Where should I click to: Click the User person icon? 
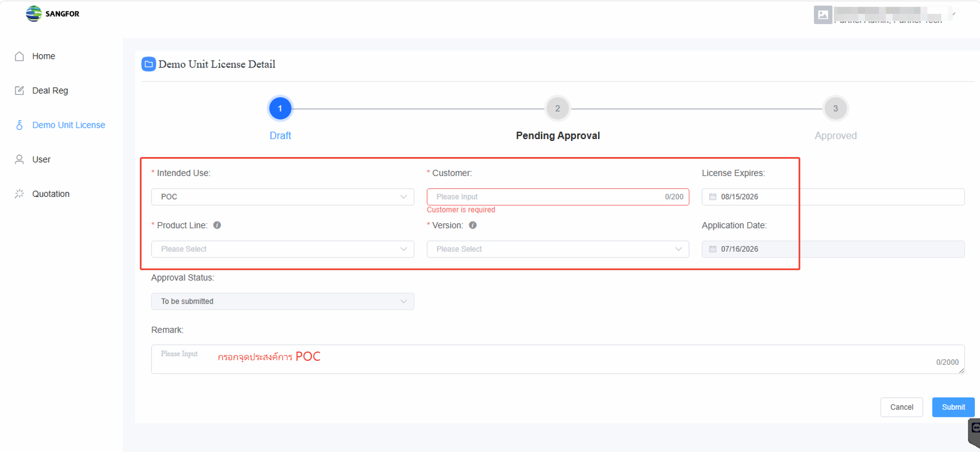[x=20, y=160]
